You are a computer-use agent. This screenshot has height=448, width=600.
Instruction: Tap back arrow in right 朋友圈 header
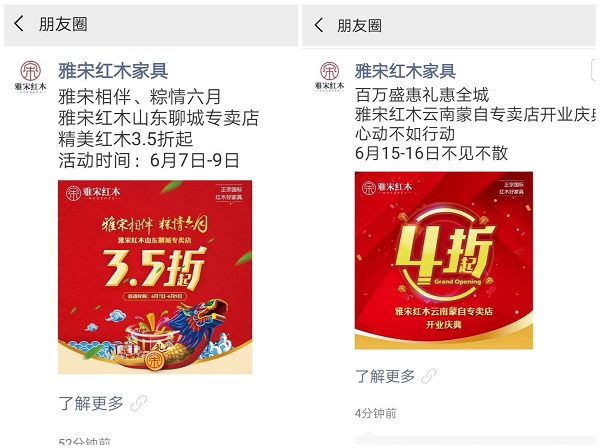319,25
